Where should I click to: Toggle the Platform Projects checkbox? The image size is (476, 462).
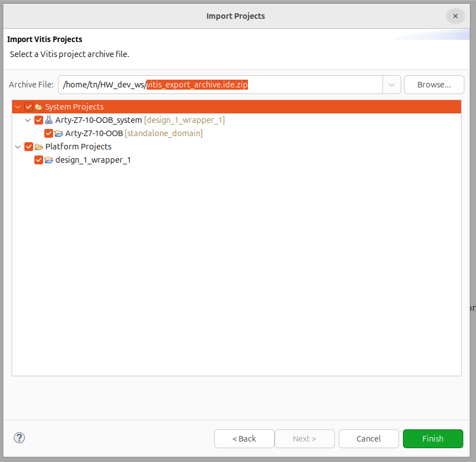29,147
